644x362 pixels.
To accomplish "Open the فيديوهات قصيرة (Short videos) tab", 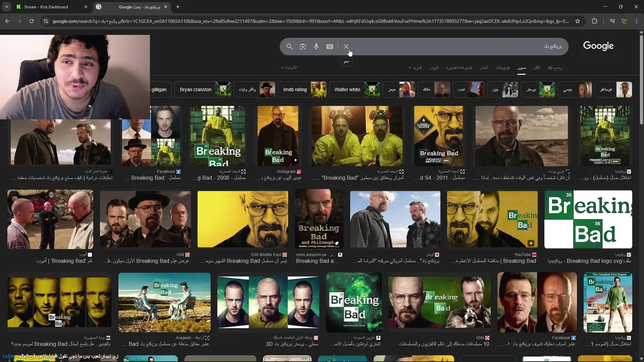I will point(460,67).
